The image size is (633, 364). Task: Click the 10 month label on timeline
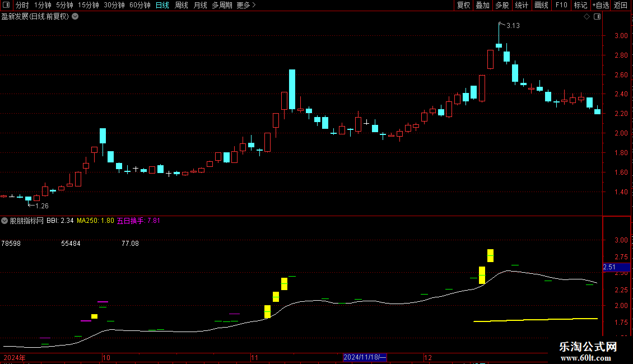[x=106, y=357]
